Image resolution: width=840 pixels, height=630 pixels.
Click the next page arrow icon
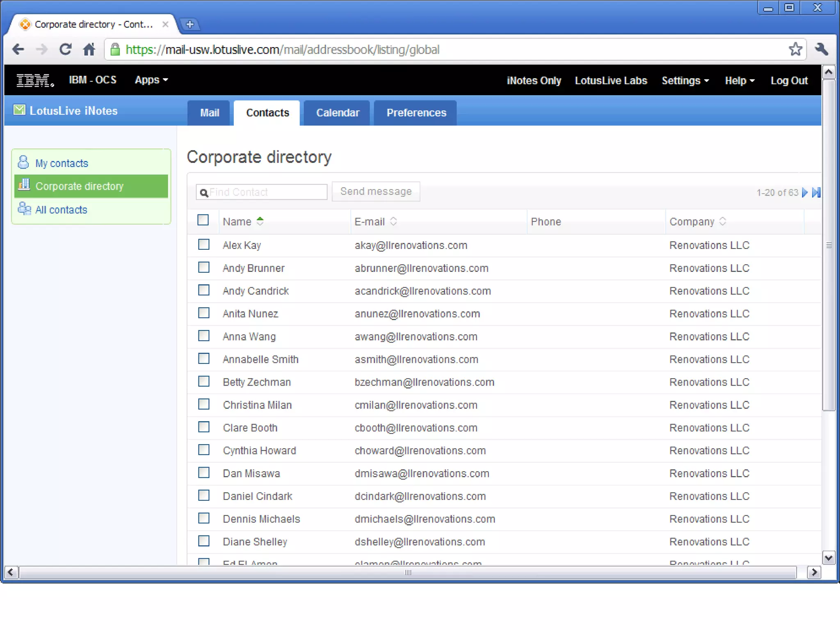(x=805, y=192)
